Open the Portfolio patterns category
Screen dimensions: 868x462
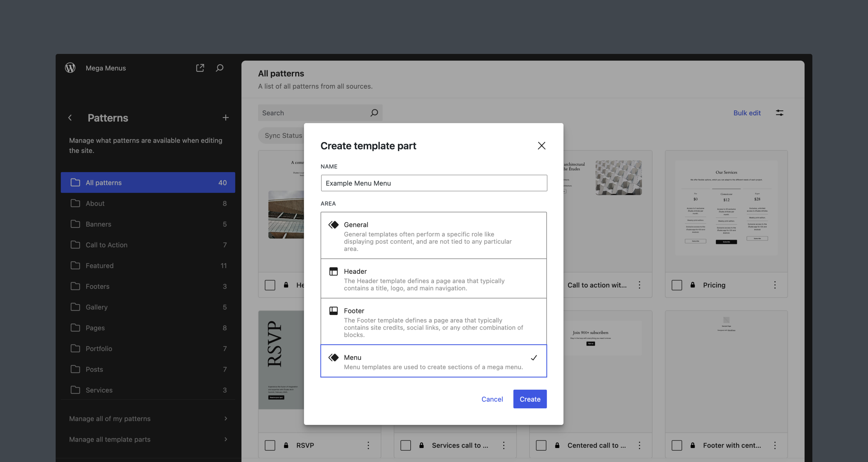[148, 349]
